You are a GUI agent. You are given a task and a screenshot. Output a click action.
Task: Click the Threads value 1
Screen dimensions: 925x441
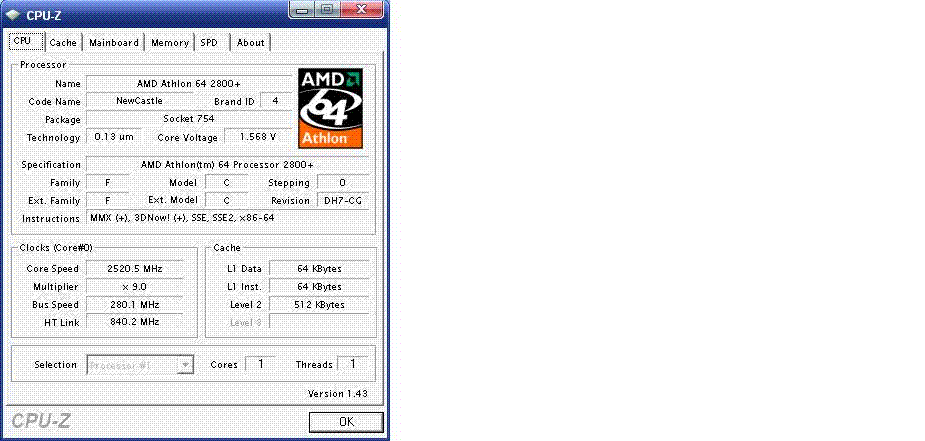click(353, 364)
